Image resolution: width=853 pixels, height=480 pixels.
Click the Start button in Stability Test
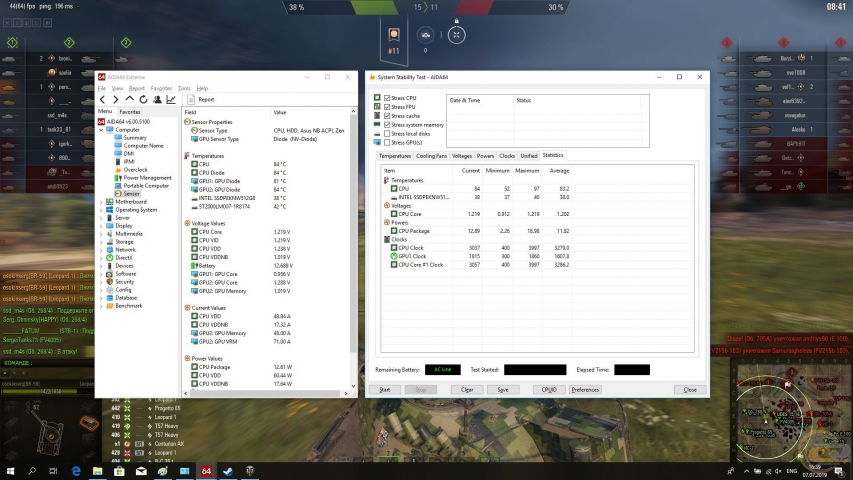(x=385, y=390)
